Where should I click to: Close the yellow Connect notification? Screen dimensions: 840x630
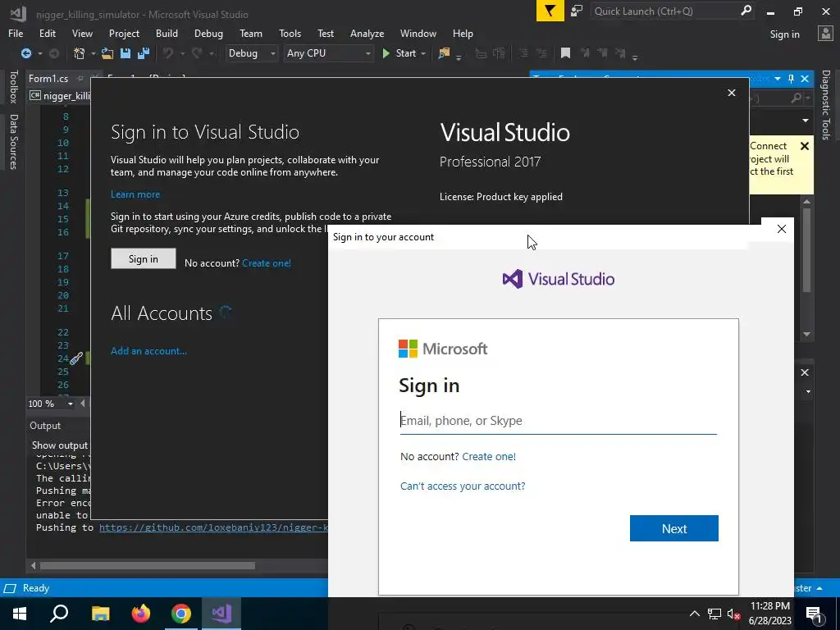click(x=804, y=146)
